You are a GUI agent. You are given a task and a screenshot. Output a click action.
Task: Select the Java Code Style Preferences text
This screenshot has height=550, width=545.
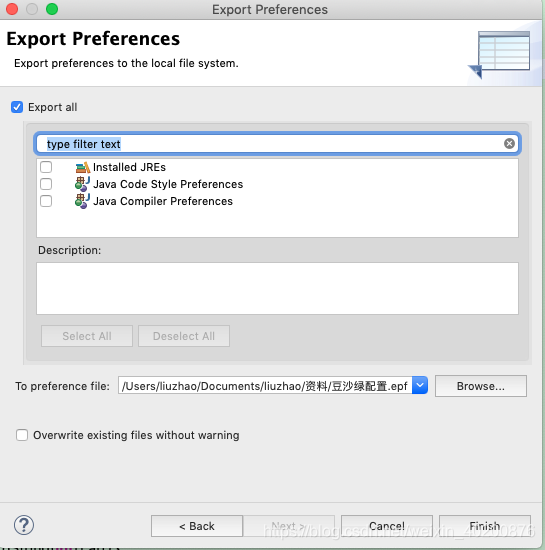[168, 184]
